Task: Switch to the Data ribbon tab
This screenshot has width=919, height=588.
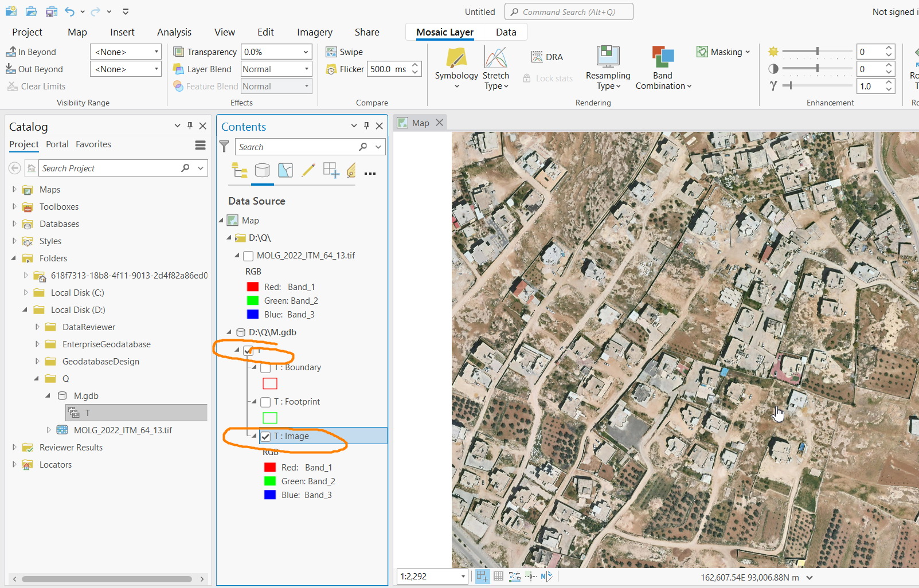Action: pos(506,32)
